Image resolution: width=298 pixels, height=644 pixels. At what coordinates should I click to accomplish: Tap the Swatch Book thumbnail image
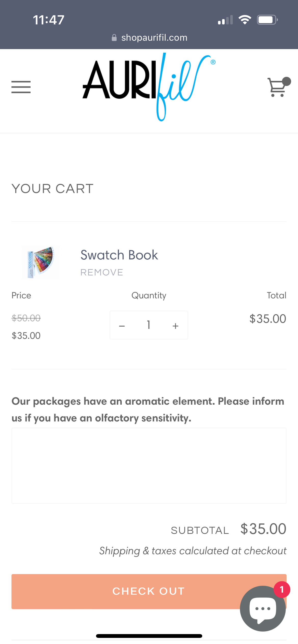tap(41, 262)
